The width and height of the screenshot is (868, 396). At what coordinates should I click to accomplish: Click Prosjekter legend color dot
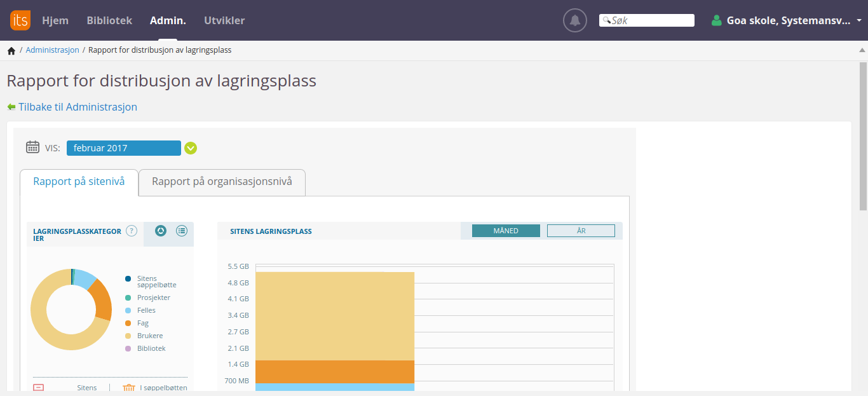(128, 297)
